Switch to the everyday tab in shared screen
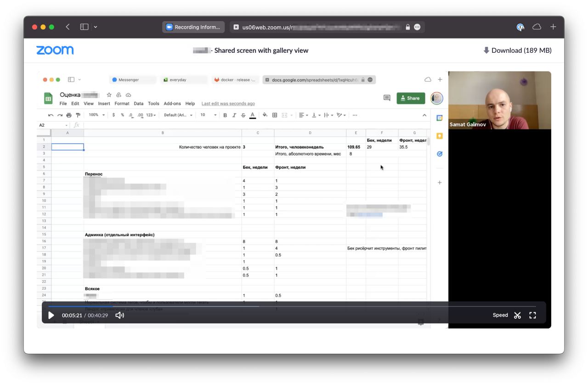Screen dimensions: 588x385 184,80
